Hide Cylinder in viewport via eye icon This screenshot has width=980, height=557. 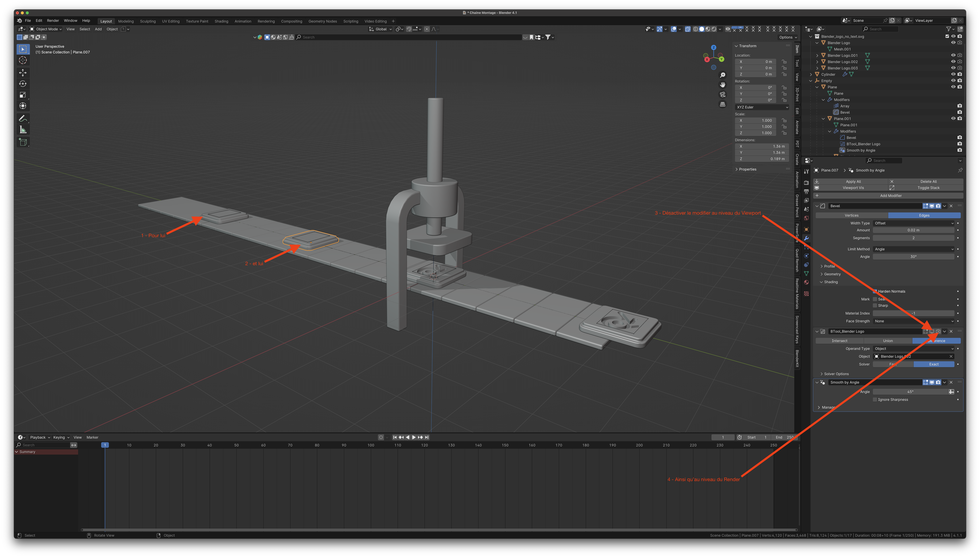click(953, 74)
